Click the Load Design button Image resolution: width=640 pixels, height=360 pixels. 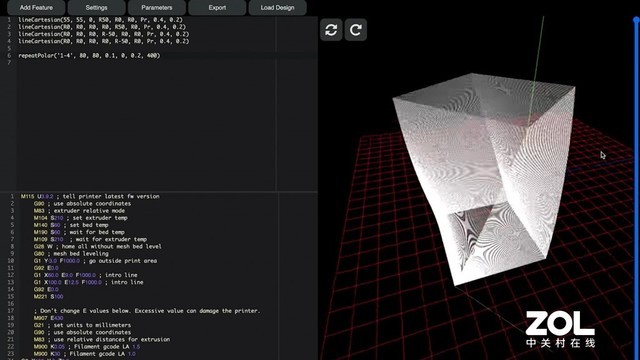coord(278,7)
